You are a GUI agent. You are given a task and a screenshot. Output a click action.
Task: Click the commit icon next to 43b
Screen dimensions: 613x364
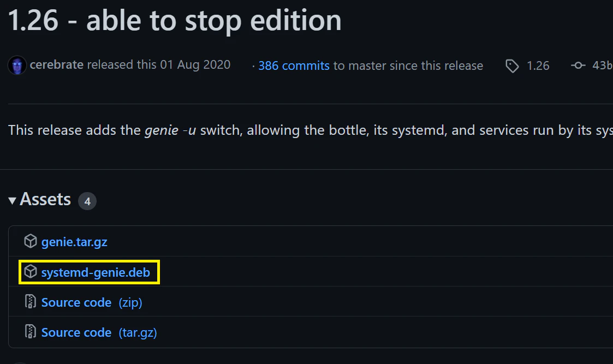coord(578,65)
